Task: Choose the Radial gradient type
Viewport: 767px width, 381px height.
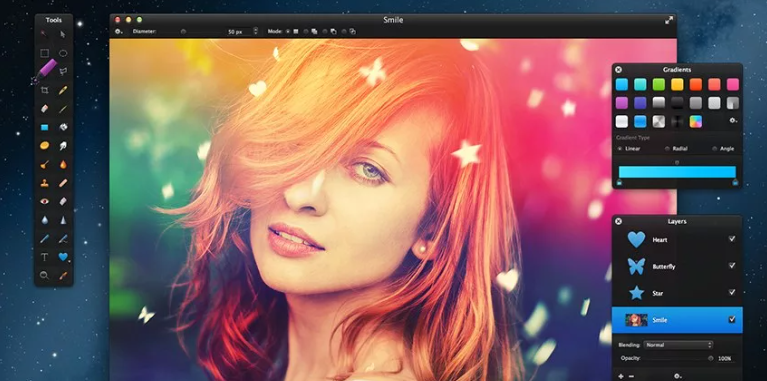Action: point(667,149)
